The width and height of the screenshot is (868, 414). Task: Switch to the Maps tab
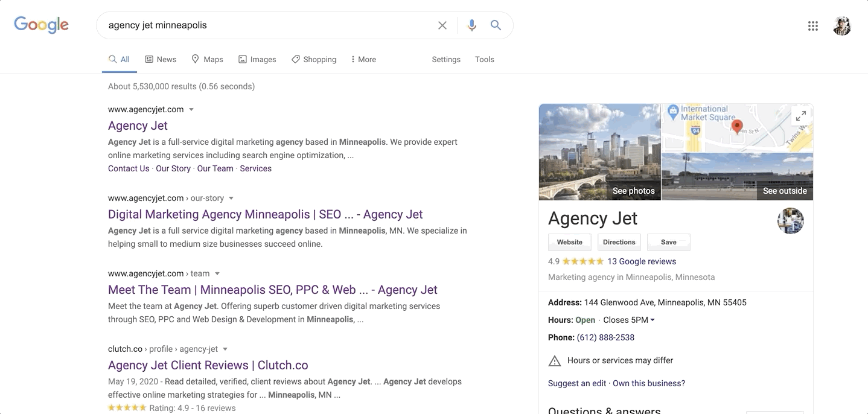[x=207, y=59]
